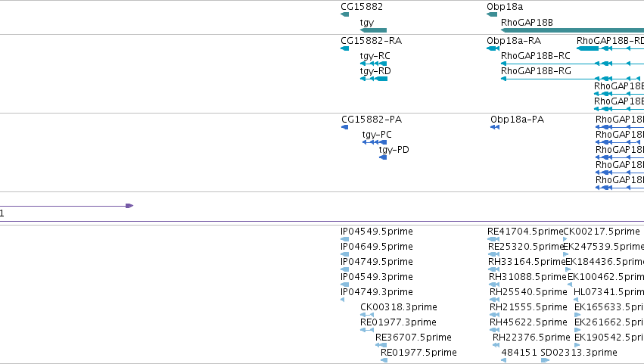The width and height of the screenshot is (644, 364).
Task: Click the RE36707.5prime EST label
Action: click(x=414, y=338)
